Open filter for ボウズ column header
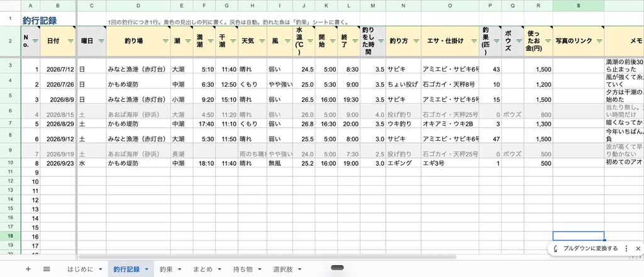644x277 pixels. (x=519, y=41)
